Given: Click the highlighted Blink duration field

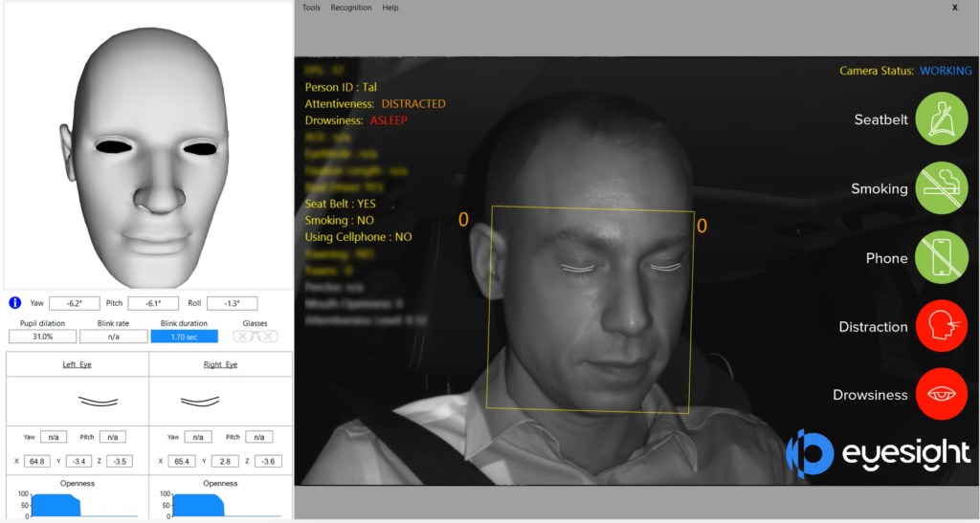Looking at the screenshot, I should [x=184, y=337].
